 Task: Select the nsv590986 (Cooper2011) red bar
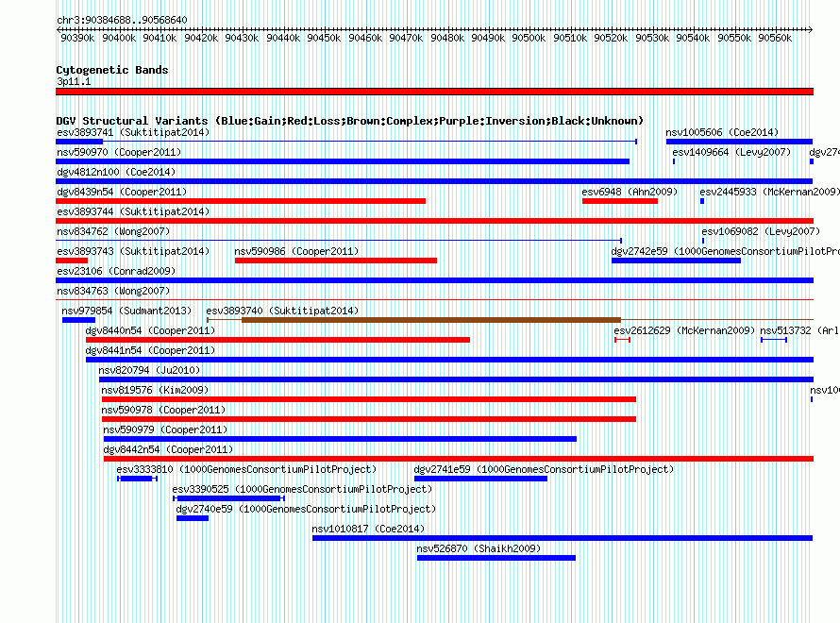[336, 261]
